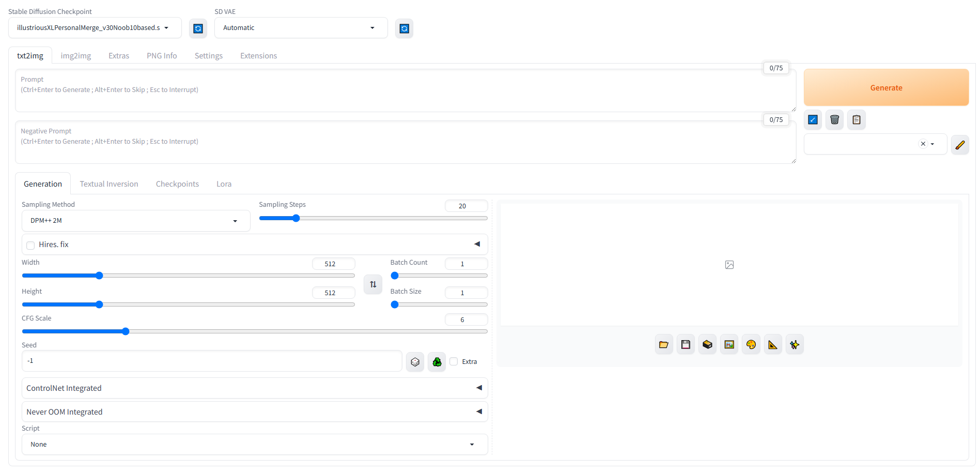Viewport: 980px width, 473px height.
Task: Enable the Hires. fix checkbox
Action: (30, 245)
